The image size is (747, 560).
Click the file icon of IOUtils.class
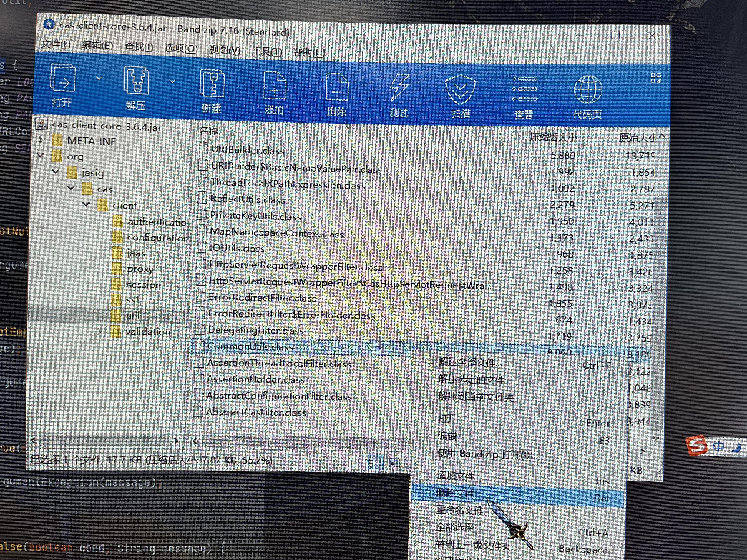click(202, 247)
